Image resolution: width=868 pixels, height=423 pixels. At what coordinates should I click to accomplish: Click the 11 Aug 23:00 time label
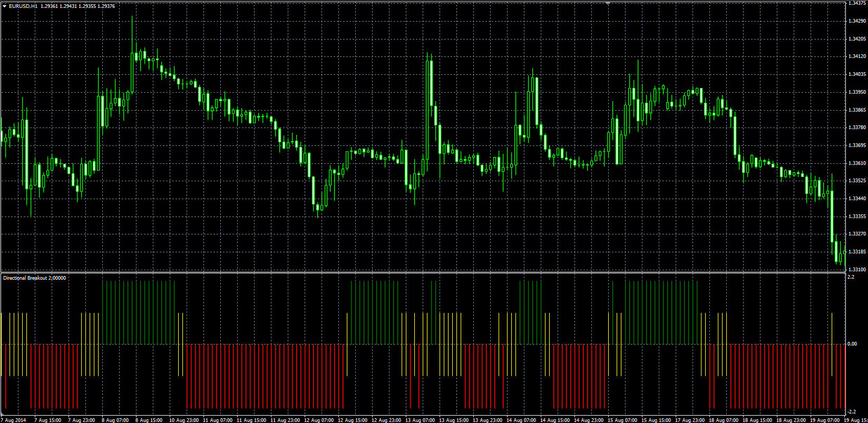click(285, 420)
